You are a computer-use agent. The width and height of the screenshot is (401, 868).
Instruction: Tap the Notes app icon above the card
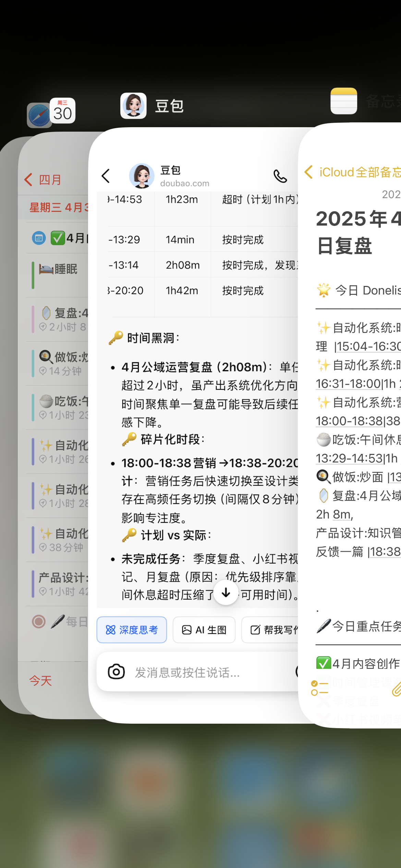click(344, 101)
